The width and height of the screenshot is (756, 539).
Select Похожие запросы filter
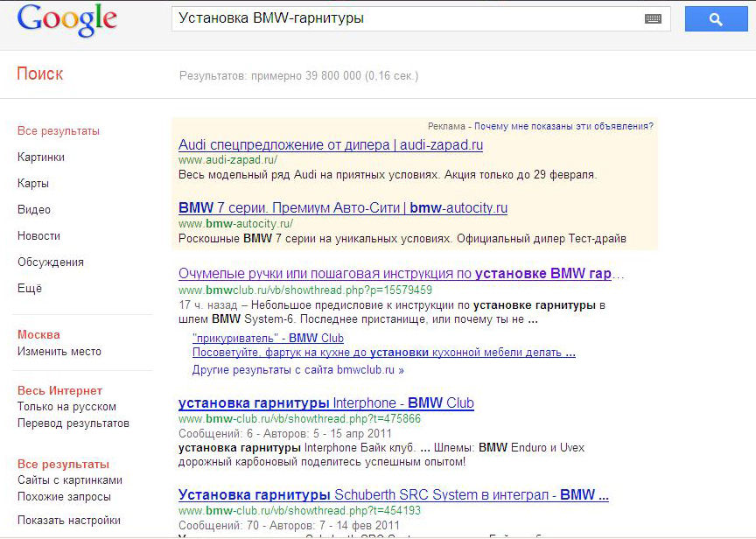pos(64,497)
